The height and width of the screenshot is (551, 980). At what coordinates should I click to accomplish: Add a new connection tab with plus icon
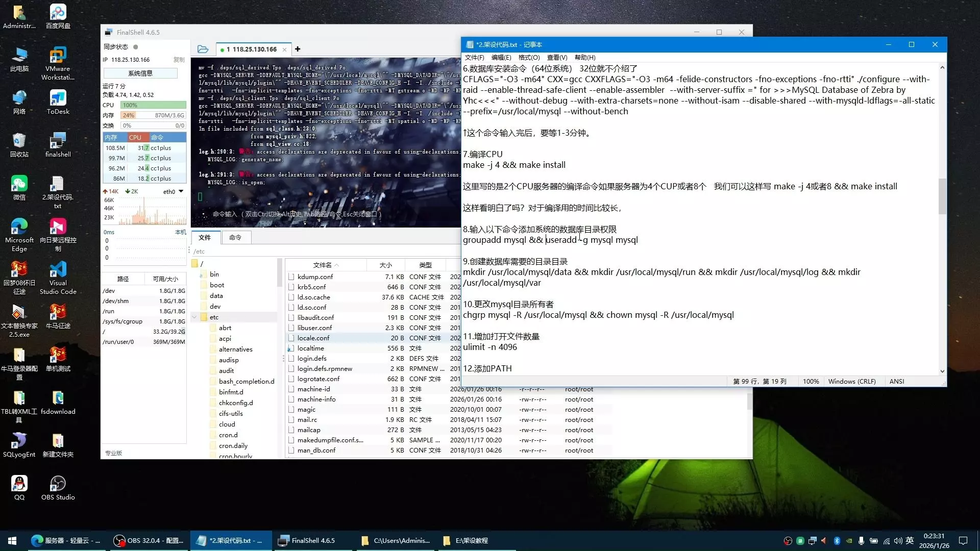tap(298, 49)
